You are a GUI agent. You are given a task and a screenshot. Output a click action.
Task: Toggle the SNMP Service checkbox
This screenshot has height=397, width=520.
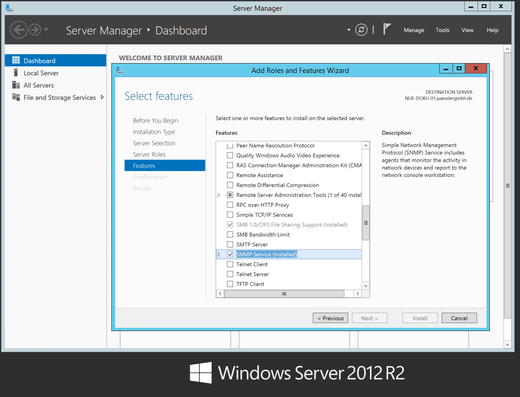(230, 254)
